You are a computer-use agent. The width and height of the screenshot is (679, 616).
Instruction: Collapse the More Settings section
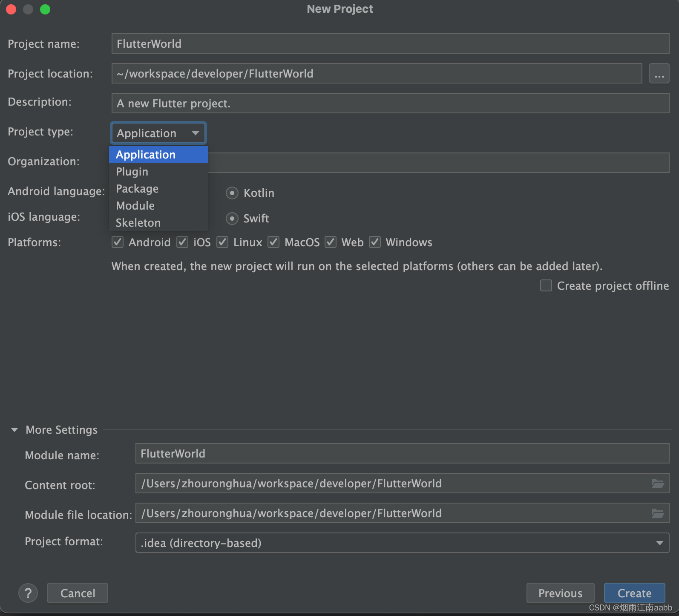14,430
